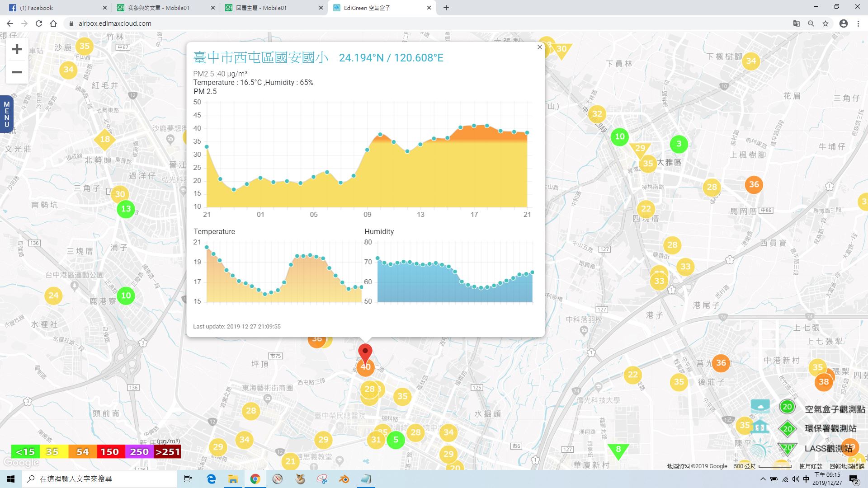
Task: Click the PM2.5 chart point at 17
Action: click(474, 126)
